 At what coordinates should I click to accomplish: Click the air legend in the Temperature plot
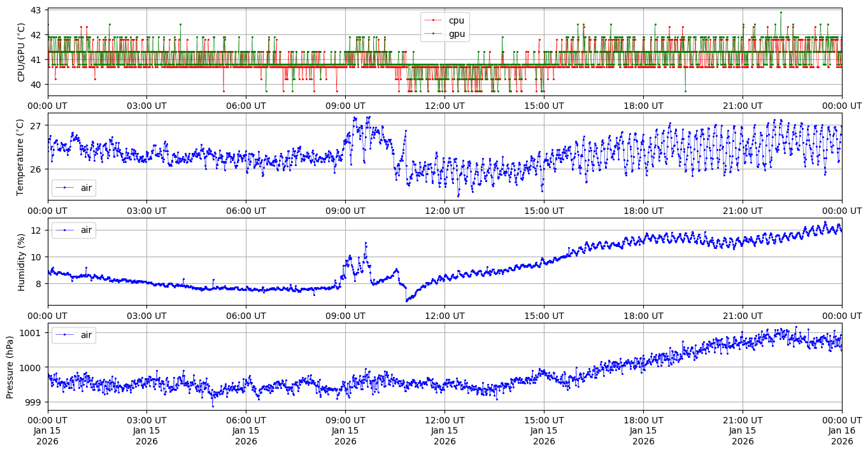[74, 188]
